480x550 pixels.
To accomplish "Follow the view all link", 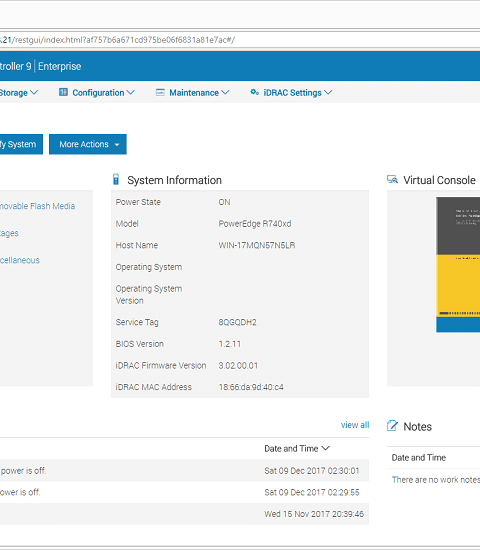I will tap(355, 425).
